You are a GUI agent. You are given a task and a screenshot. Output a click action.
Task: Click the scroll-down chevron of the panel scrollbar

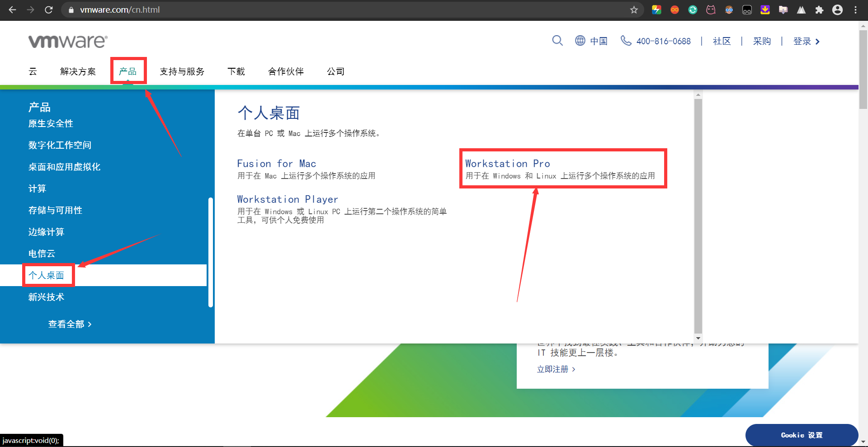(x=698, y=338)
